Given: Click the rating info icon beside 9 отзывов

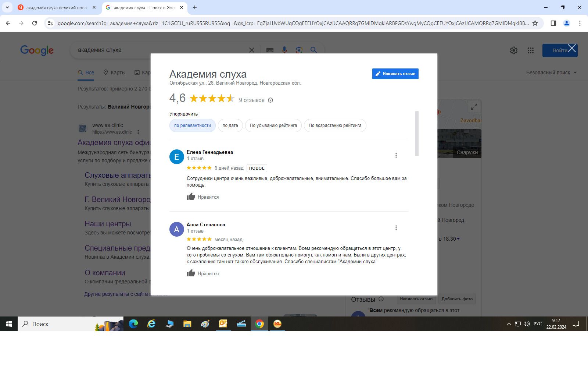Looking at the screenshot, I should coord(270,100).
